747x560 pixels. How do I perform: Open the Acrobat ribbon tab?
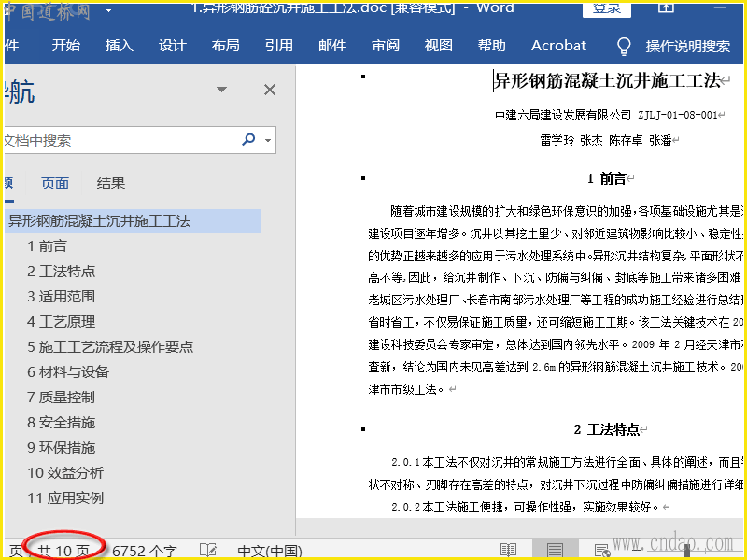tap(558, 46)
